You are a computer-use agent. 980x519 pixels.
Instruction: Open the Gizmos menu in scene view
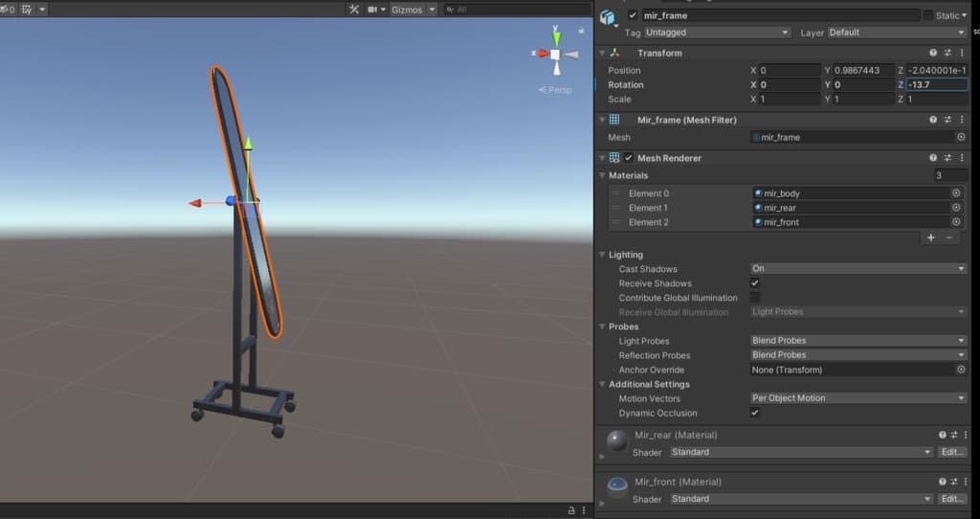pos(413,10)
